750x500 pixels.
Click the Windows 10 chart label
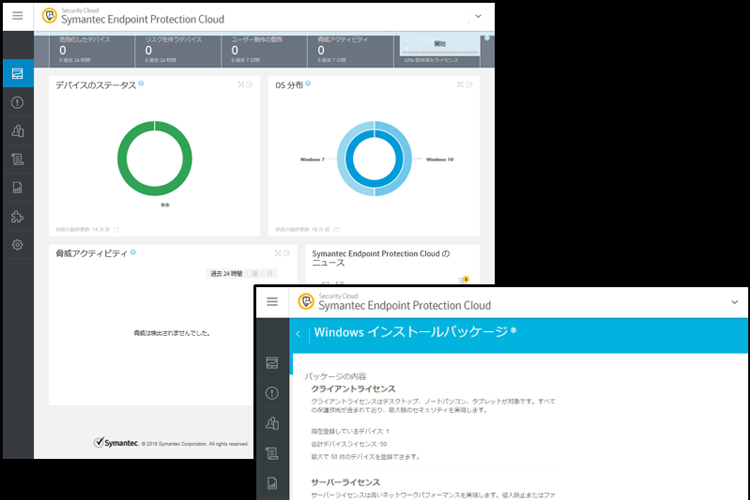click(440, 159)
